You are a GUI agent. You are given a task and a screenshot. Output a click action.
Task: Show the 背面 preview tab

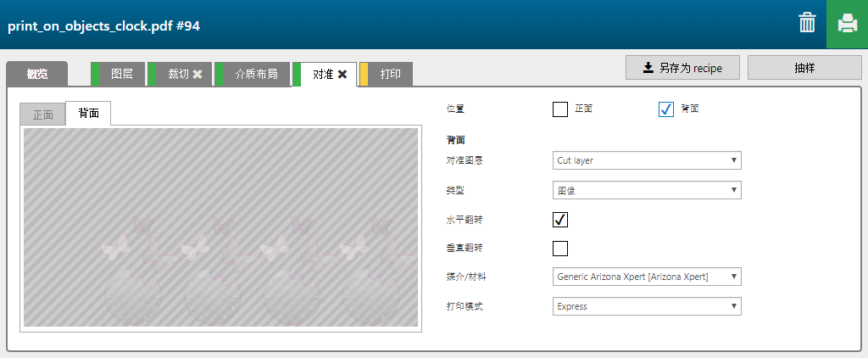point(88,113)
